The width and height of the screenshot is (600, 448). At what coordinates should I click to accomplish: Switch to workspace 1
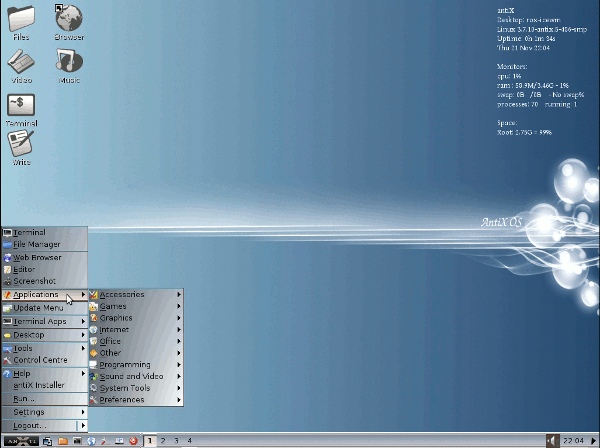150,441
